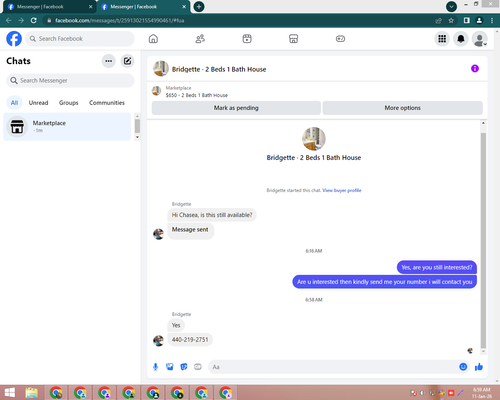Click the conversation scrollbar
The height and width of the screenshot is (400, 500).
483,240
